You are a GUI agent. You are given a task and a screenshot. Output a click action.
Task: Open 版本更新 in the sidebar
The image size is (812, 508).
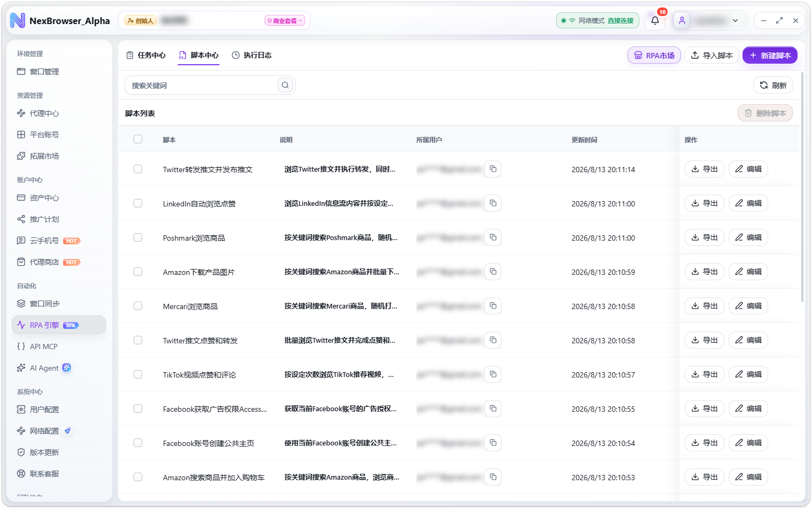pos(59,452)
